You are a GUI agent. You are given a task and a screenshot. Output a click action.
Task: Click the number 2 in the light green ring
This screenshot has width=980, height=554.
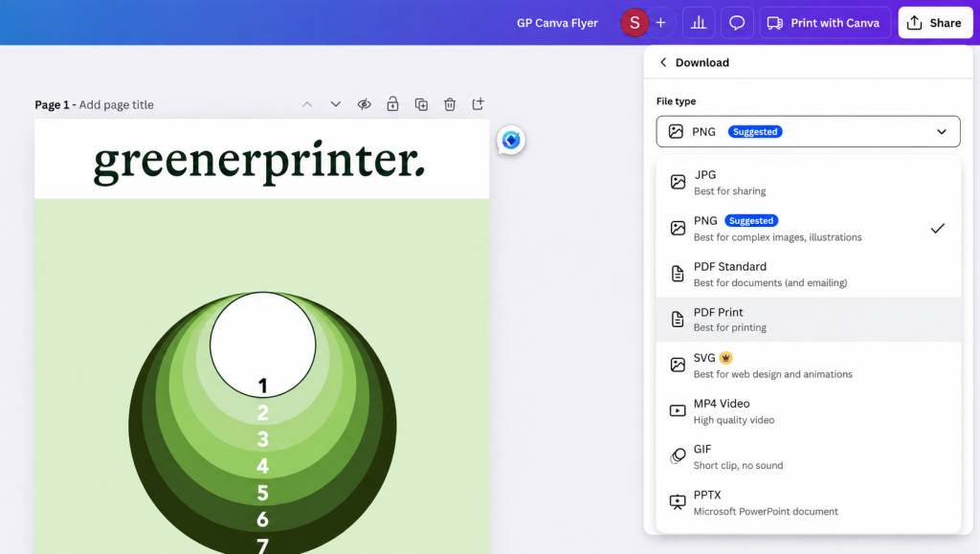(x=262, y=412)
